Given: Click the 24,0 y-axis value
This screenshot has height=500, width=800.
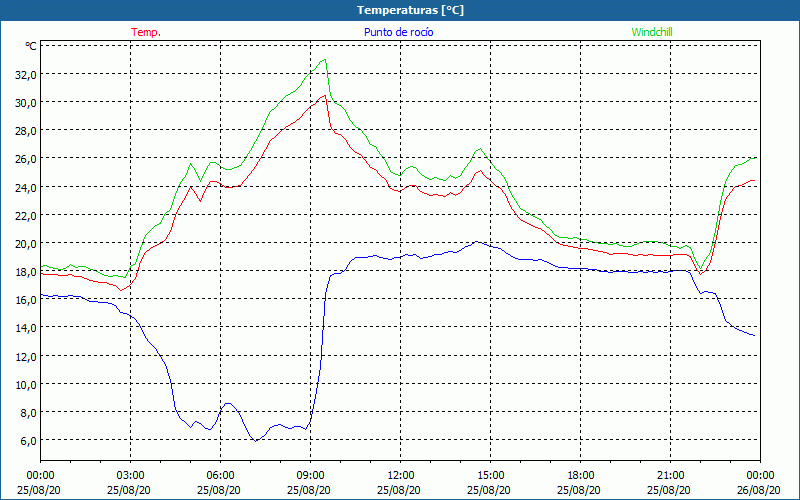Looking at the screenshot, I should pyautogui.click(x=26, y=187).
